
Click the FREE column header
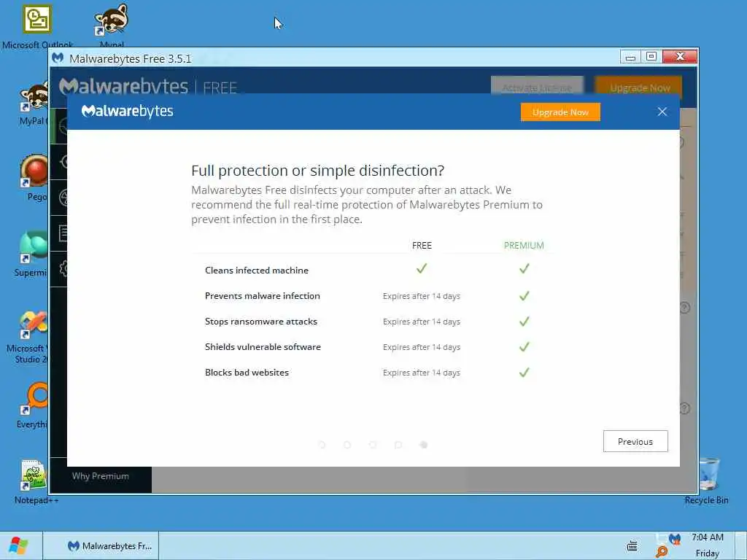click(422, 246)
